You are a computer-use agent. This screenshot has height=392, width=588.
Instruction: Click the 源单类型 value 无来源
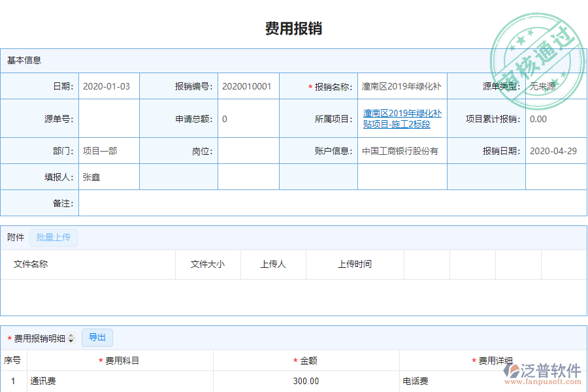click(x=544, y=86)
